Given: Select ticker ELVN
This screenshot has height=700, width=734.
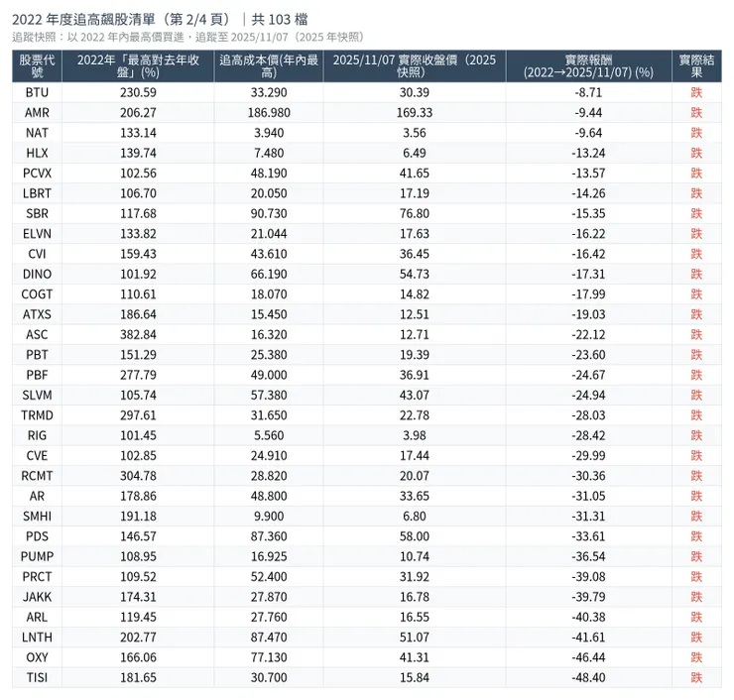Looking at the screenshot, I should pyautogui.click(x=37, y=233).
